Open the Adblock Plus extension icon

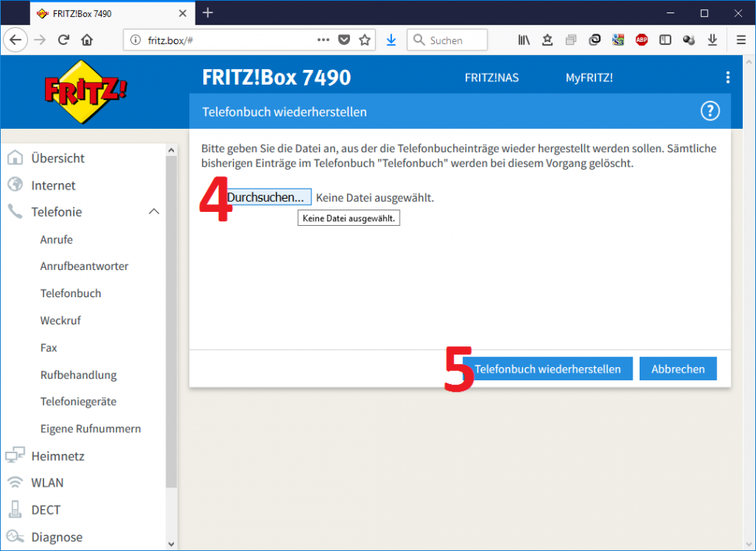tap(641, 40)
